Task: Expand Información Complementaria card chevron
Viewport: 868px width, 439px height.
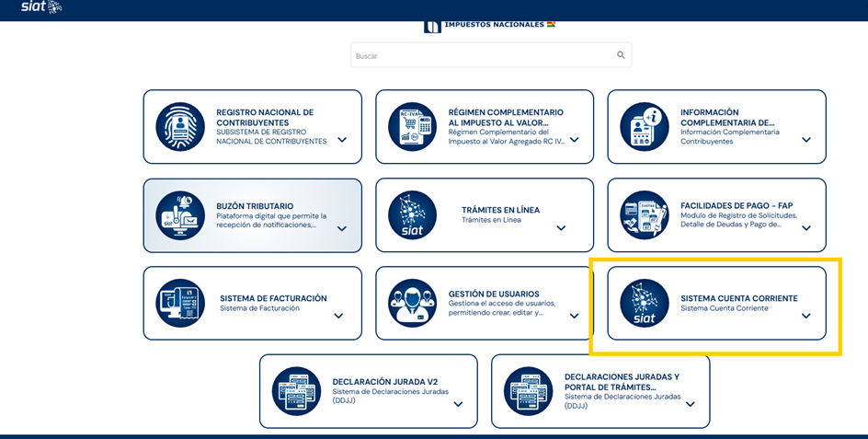Action: click(806, 140)
